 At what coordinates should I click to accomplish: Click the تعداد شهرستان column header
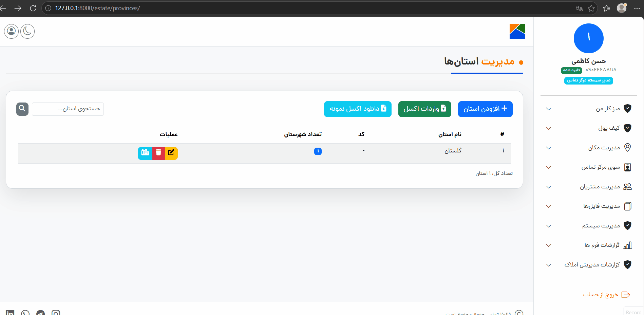(303, 134)
